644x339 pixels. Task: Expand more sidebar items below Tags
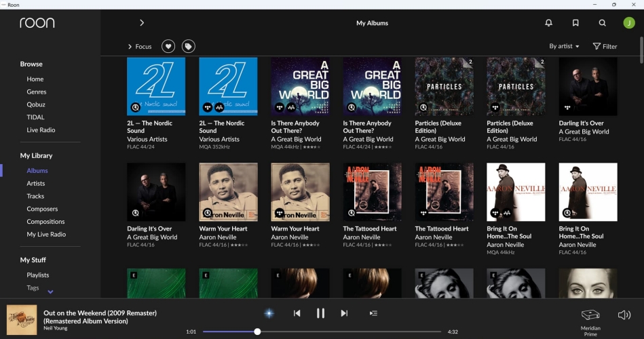pos(50,292)
